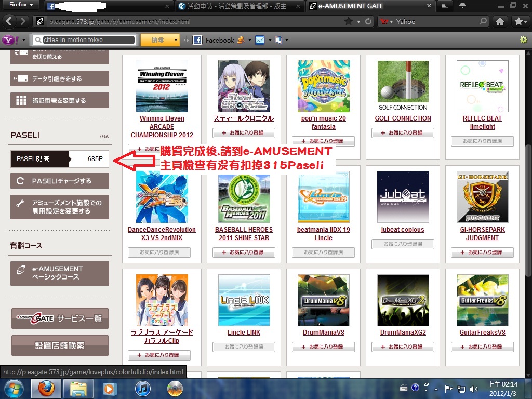The image size is (532, 399).
Task: Add GuitarFreaksV8 to favorites
Action: 482,347
